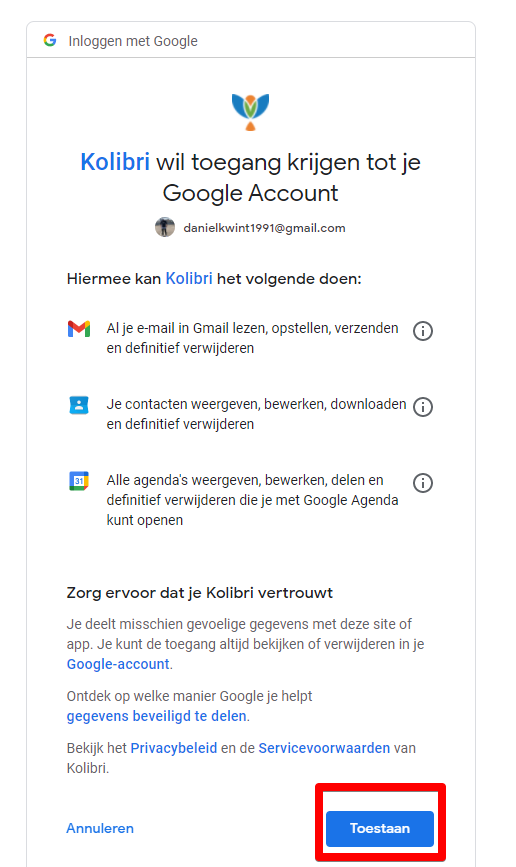This screenshot has width=516, height=867.
Task: Click the Gmail envelope icon
Action: tap(79, 329)
